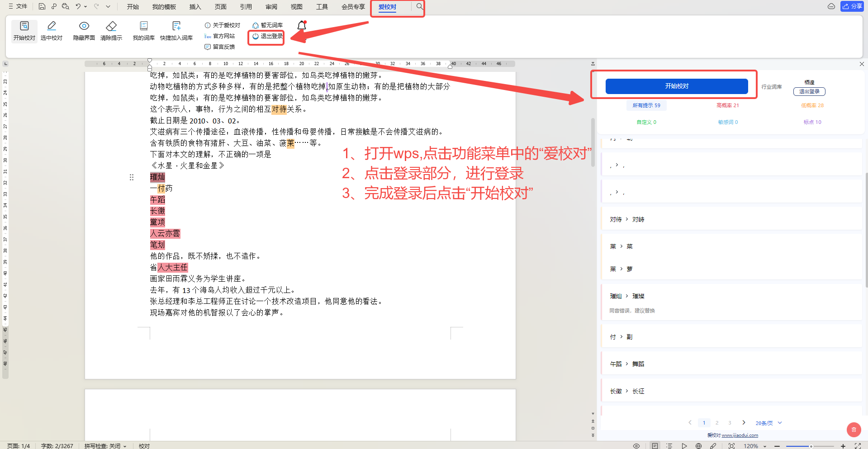Select suggestion 午蹈 > 舞蹈
868x449 pixels.
[732, 364]
